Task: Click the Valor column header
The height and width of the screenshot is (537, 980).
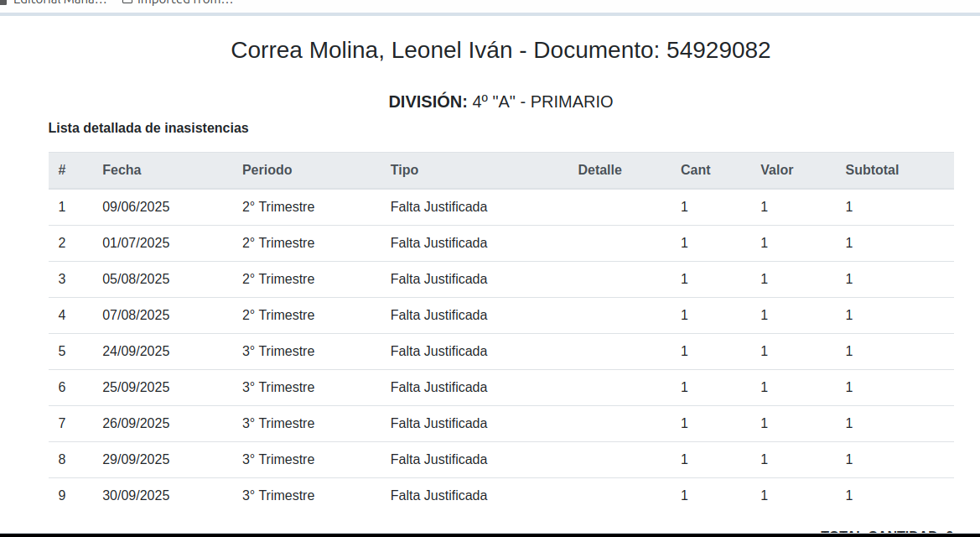Action: coord(776,170)
